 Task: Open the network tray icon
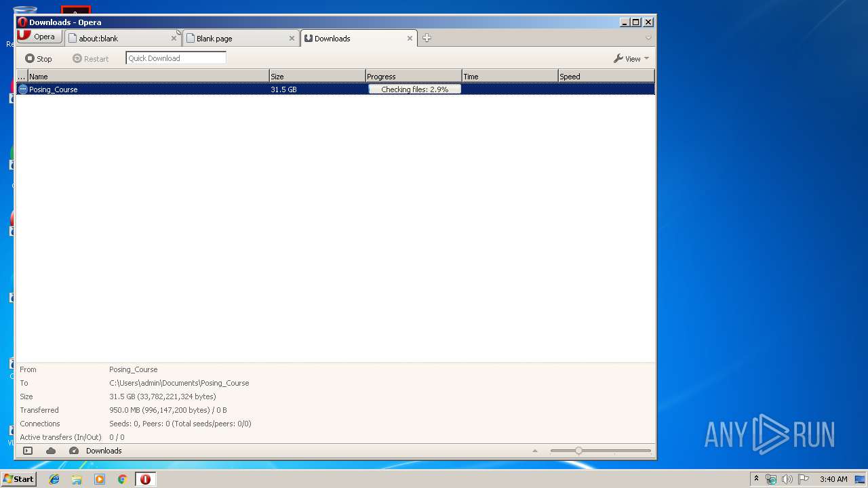pyautogui.click(x=771, y=479)
